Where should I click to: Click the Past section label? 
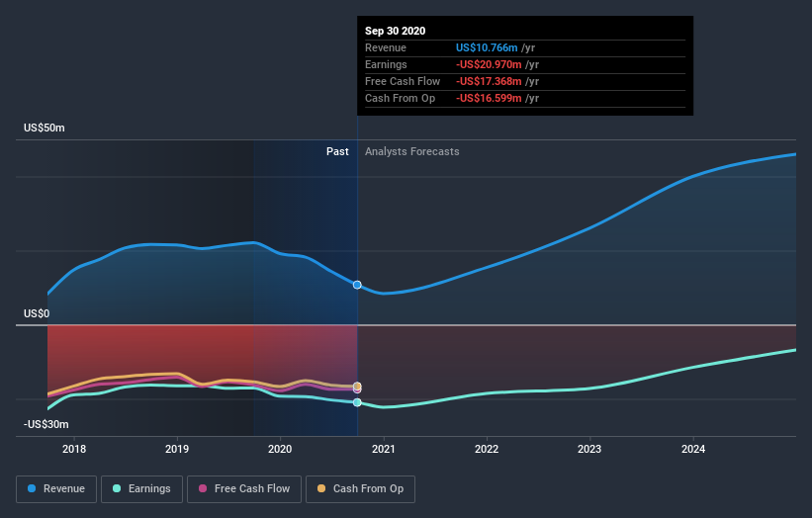tap(337, 151)
